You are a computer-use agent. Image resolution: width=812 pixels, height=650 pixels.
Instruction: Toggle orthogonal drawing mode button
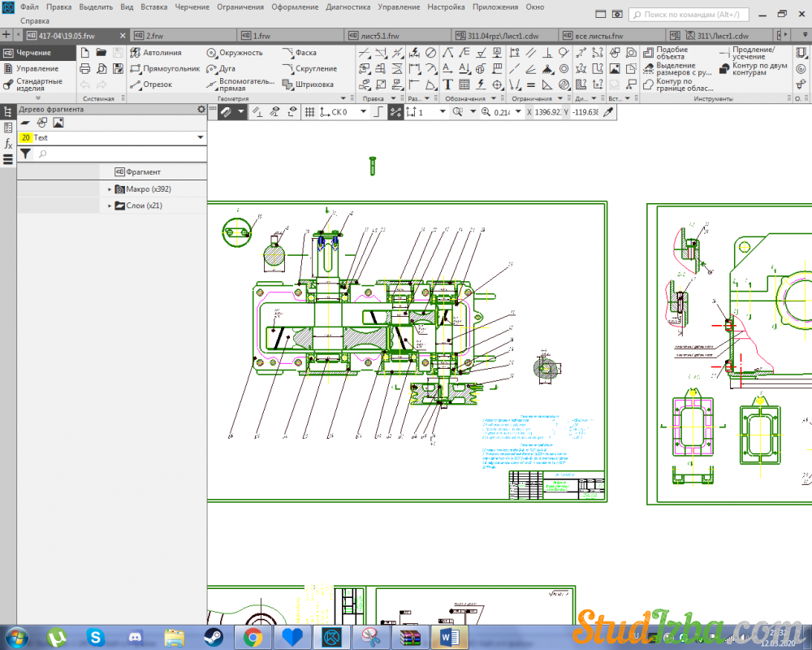pos(378,112)
